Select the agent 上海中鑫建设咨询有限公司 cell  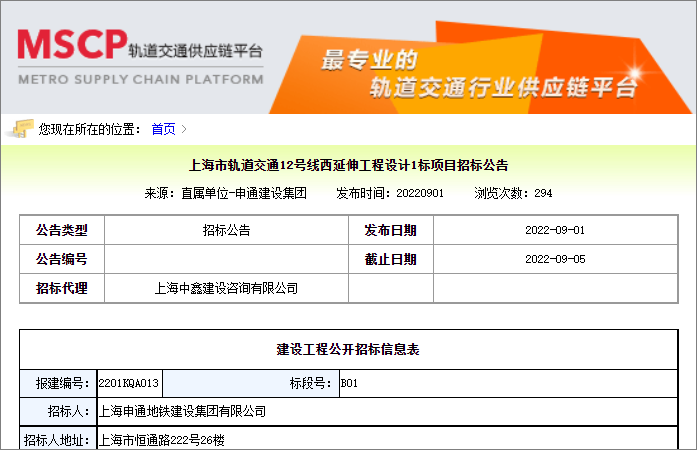click(226, 288)
